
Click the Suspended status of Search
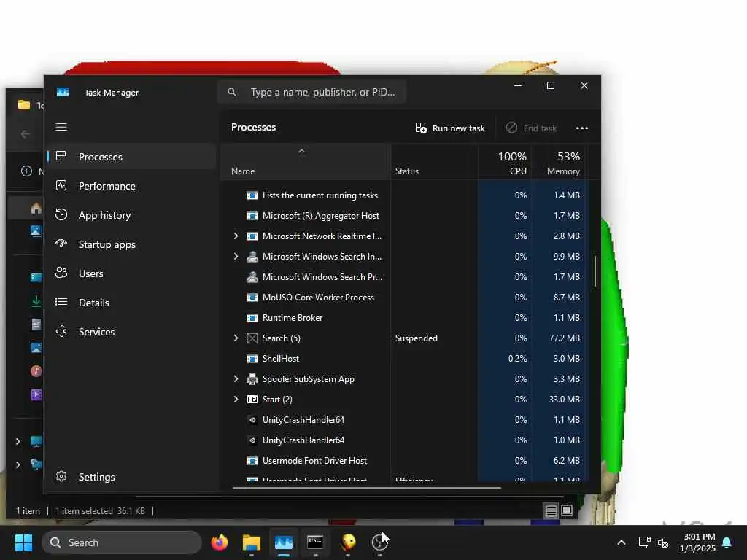[x=416, y=338]
